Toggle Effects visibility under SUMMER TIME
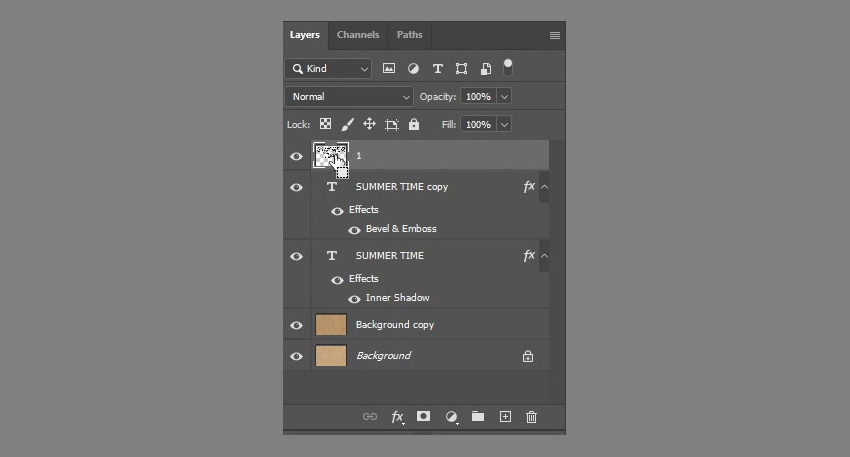 [337, 280]
